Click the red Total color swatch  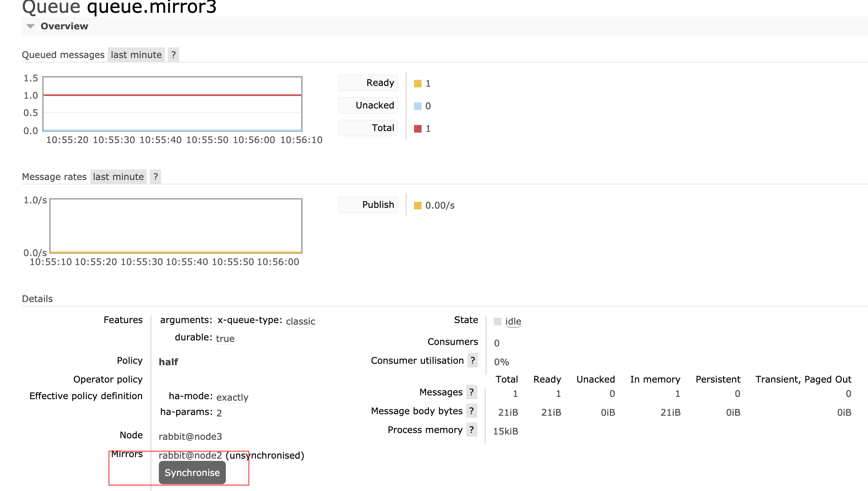[417, 129]
